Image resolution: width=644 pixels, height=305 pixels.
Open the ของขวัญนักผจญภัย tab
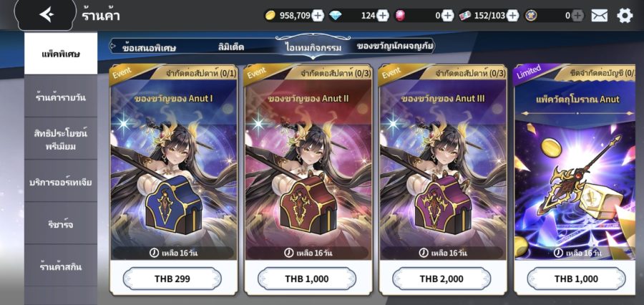point(394,47)
